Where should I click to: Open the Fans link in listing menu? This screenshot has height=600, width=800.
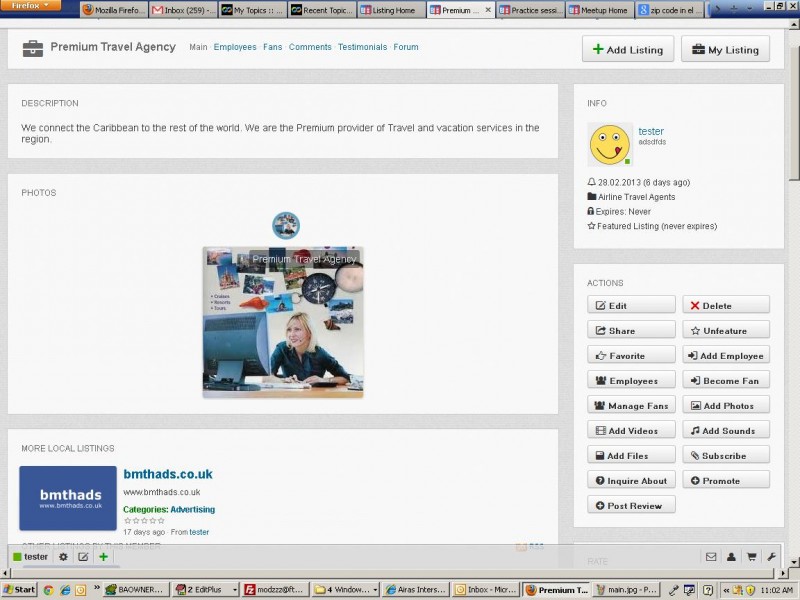(272, 47)
